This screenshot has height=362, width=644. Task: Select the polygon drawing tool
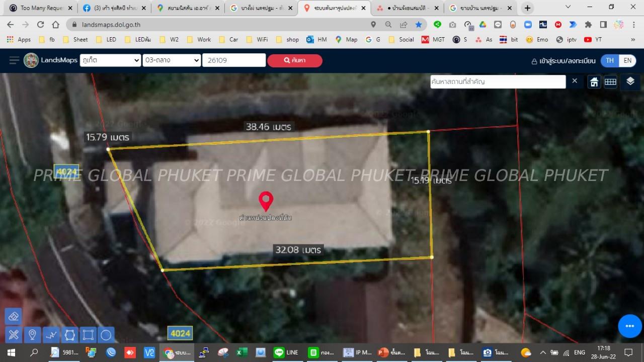[x=69, y=334]
